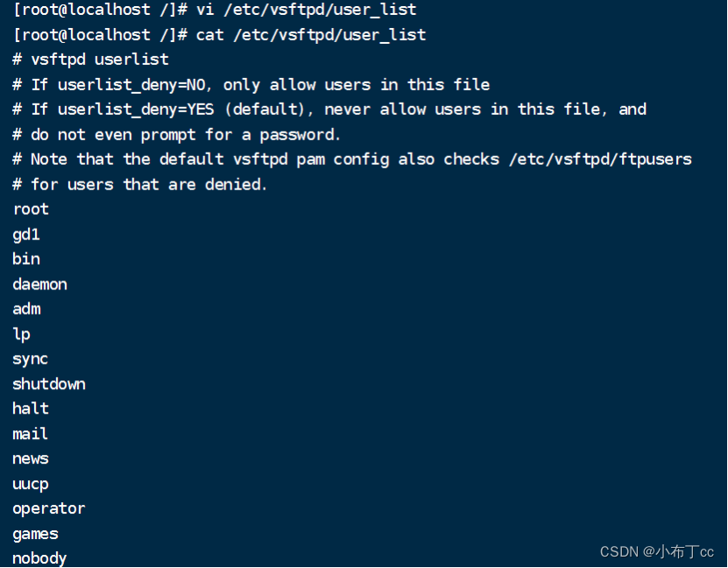Click the 'daemon' username line

pos(39,284)
